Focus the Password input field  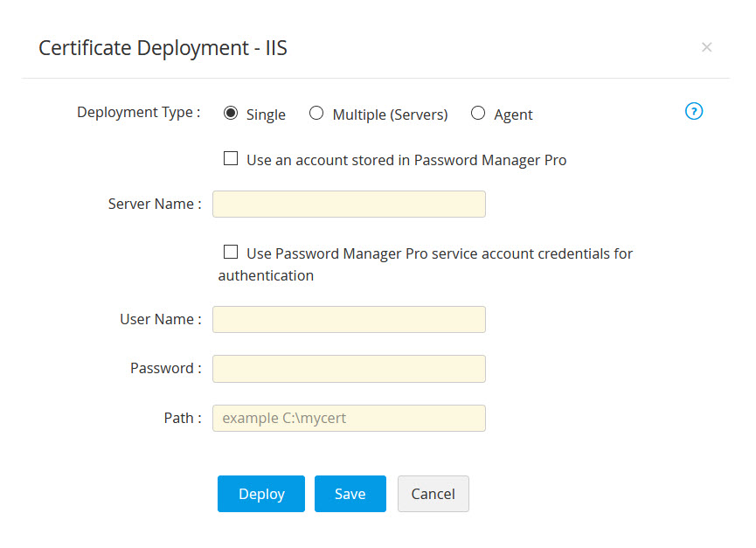[349, 368]
